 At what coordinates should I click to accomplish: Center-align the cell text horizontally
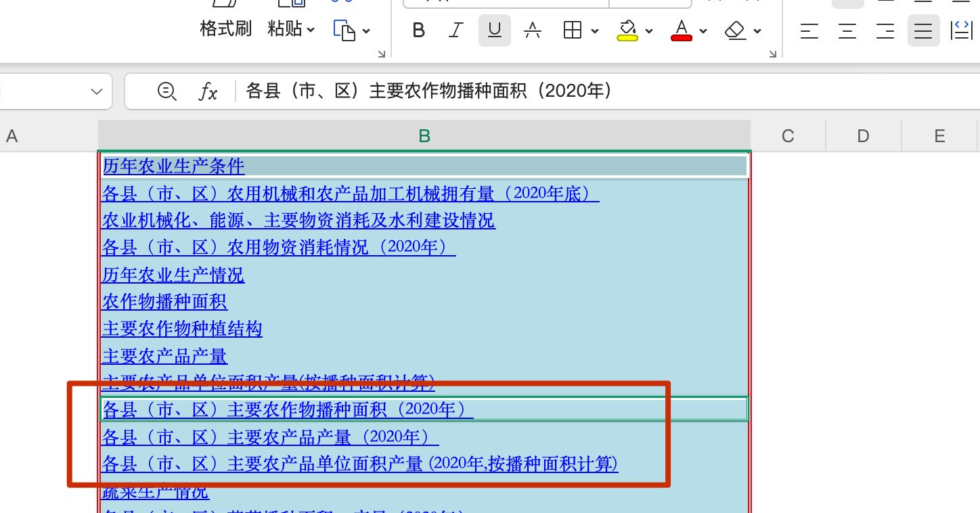pyautogui.click(x=847, y=30)
